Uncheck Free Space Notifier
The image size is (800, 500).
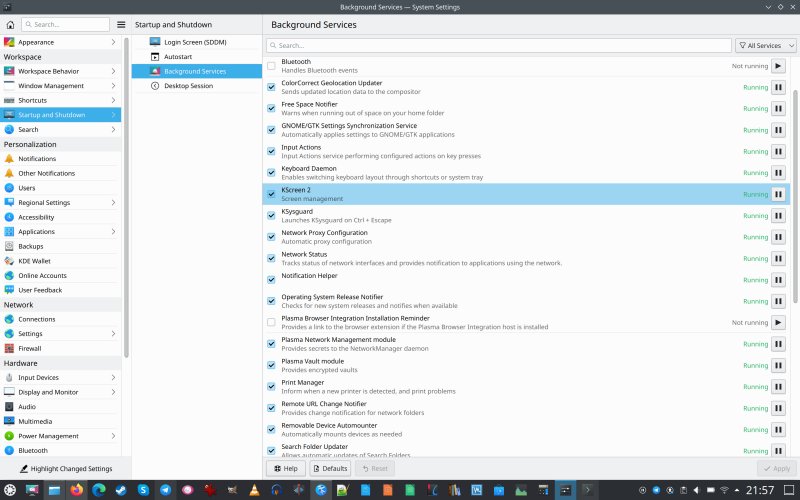coord(271,109)
